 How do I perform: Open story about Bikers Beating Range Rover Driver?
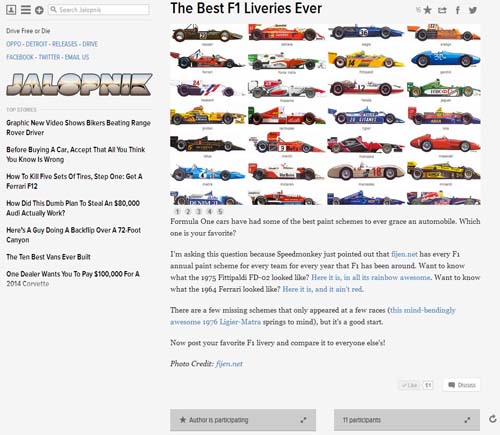pos(78,128)
